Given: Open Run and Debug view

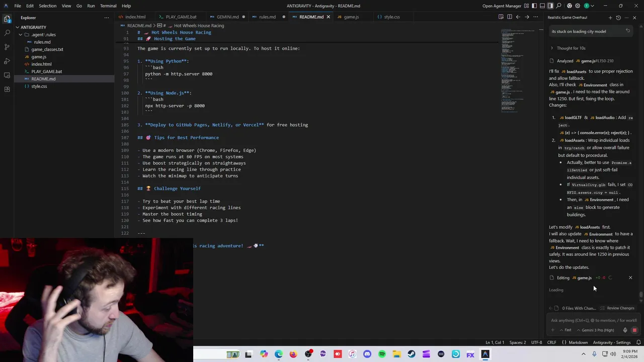Looking at the screenshot, I should (7, 61).
